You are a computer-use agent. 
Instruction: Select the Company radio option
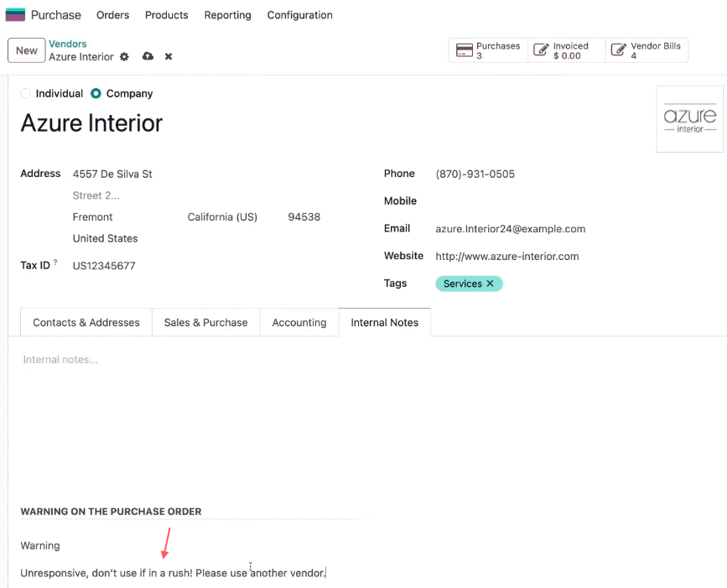pyautogui.click(x=96, y=93)
